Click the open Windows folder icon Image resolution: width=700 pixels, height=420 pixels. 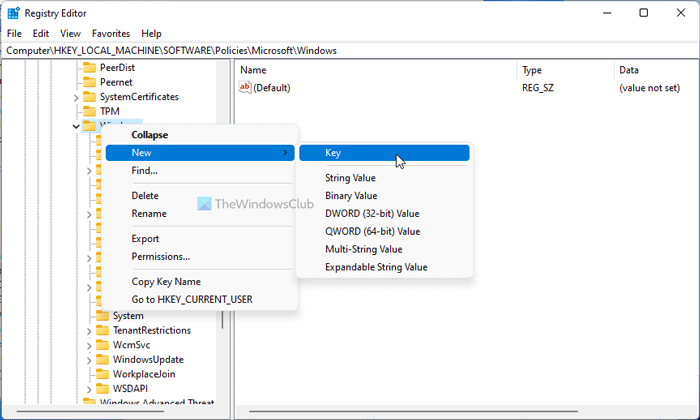[x=89, y=126]
